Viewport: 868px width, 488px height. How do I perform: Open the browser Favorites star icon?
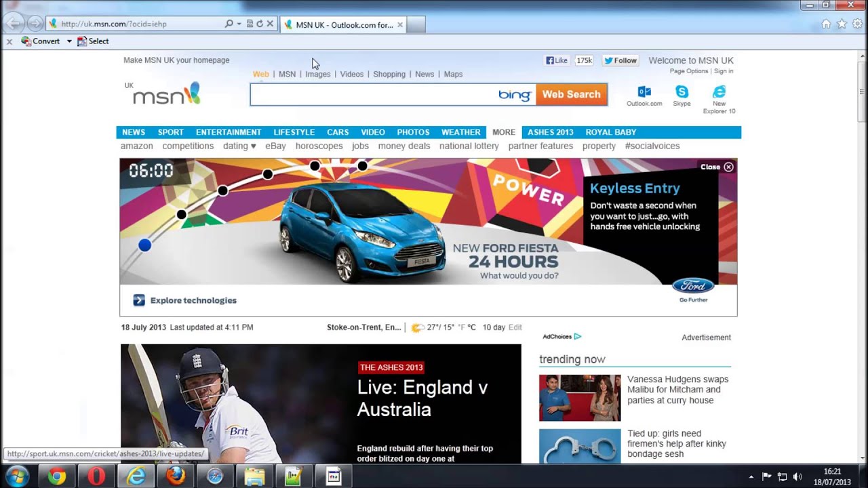842,24
